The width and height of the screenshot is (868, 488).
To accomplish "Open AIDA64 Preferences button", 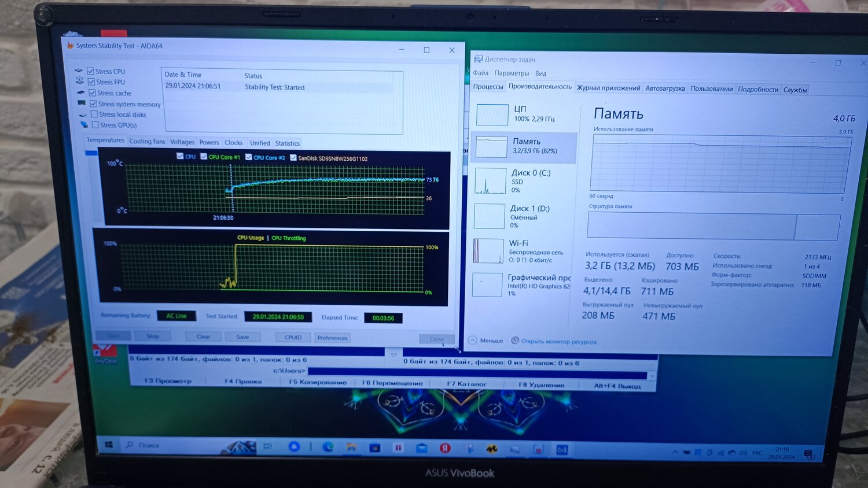I will [x=332, y=338].
